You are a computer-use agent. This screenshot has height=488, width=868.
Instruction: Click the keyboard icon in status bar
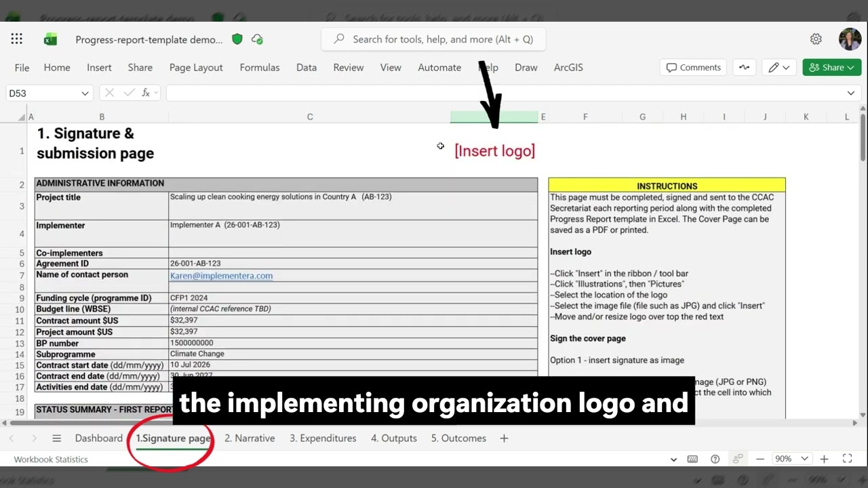pos(692,459)
